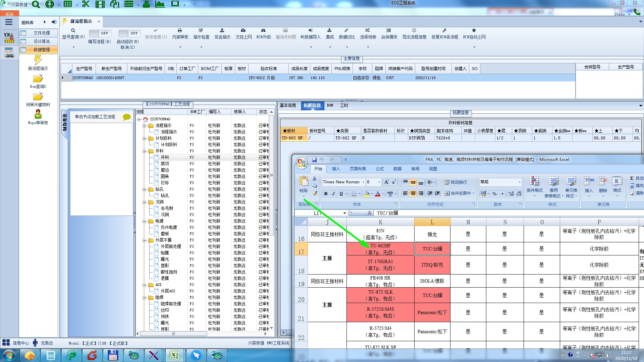
Task: Click ECN升级 toolbar tool
Action: [264, 34]
